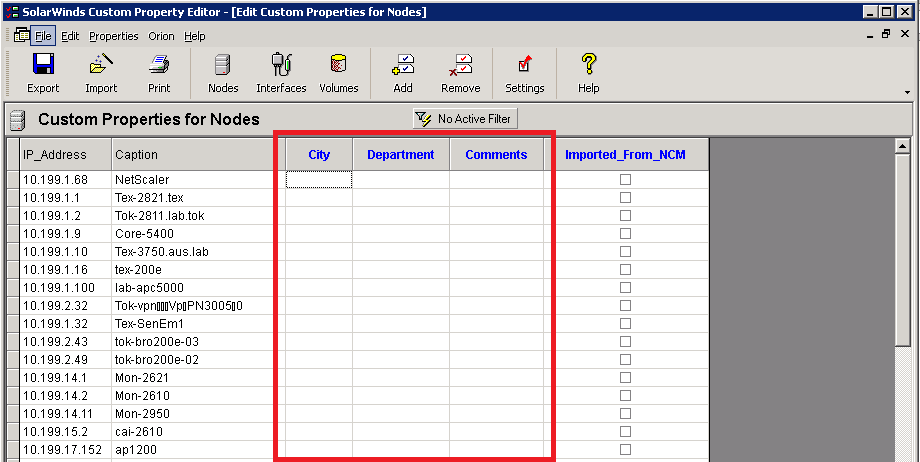
Task: Check Imported_From_NCM for Core-5400
Action: pyautogui.click(x=625, y=234)
